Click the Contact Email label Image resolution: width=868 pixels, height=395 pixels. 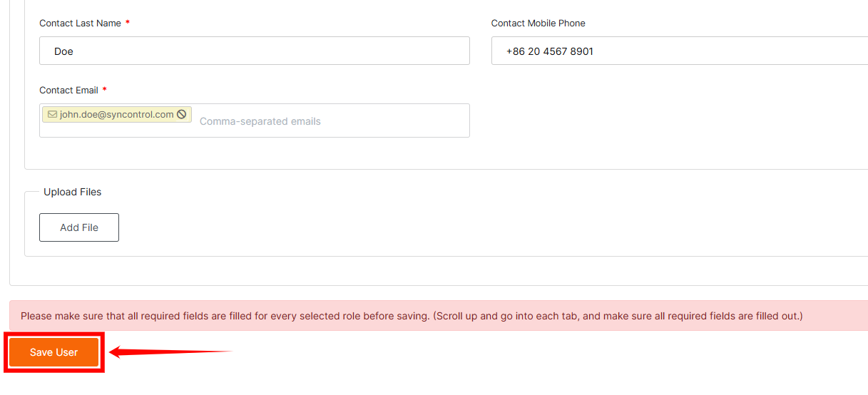point(68,90)
